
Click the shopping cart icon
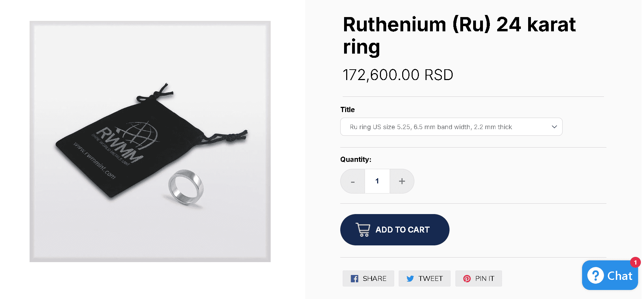[363, 230]
